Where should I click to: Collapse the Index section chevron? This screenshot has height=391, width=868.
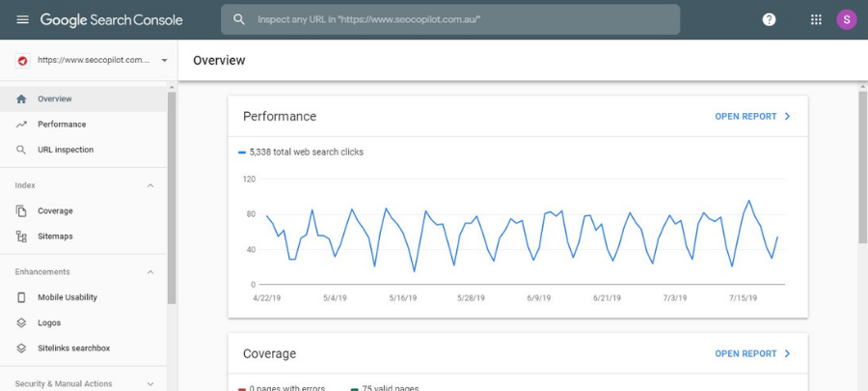(x=150, y=185)
